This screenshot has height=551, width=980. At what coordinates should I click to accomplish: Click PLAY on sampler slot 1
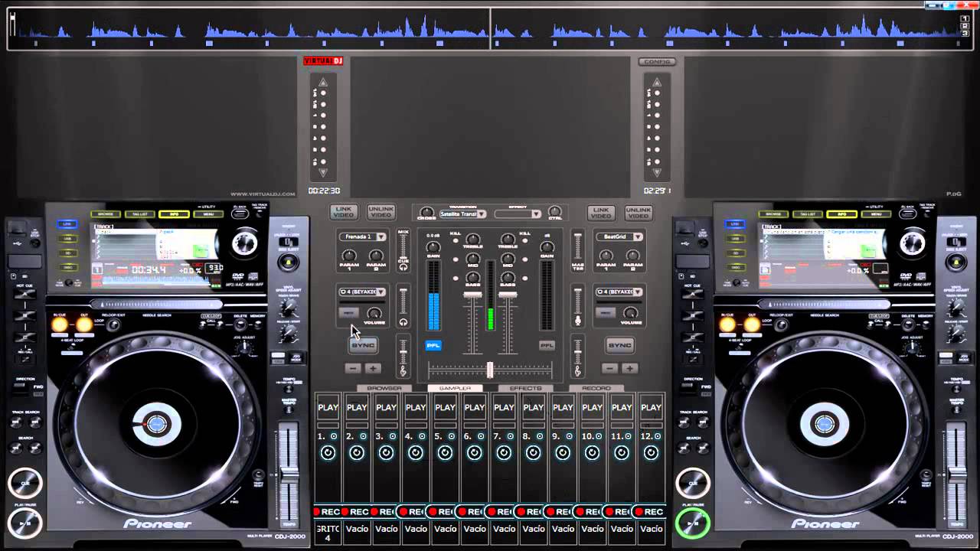pyautogui.click(x=328, y=408)
